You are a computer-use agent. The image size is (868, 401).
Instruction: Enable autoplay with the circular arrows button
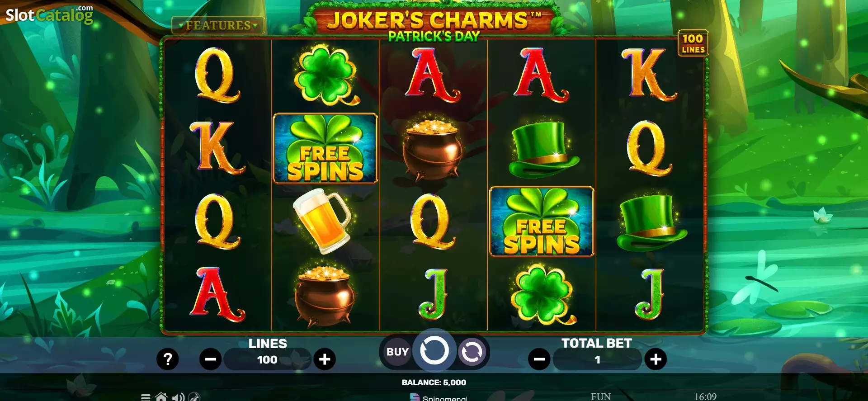[472, 352]
